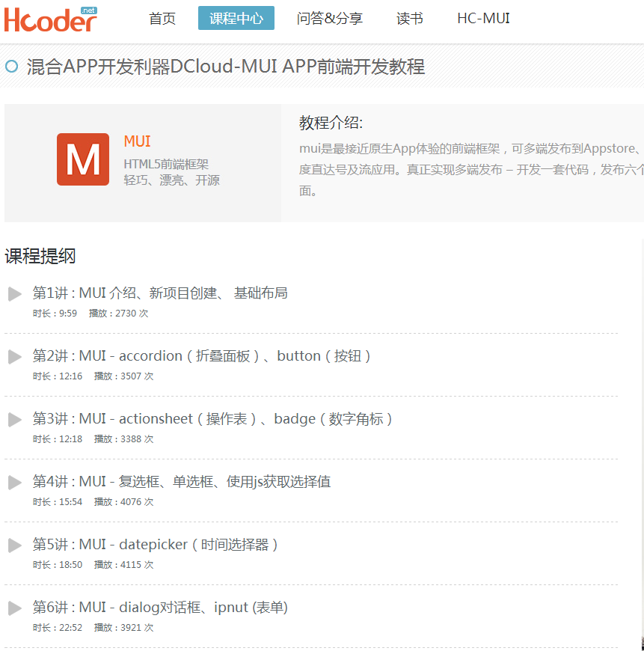Image resolution: width=644 pixels, height=651 pixels.
Task: Open 第3讲 actionsheet and badge lesson
Action: tap(212, 419)
